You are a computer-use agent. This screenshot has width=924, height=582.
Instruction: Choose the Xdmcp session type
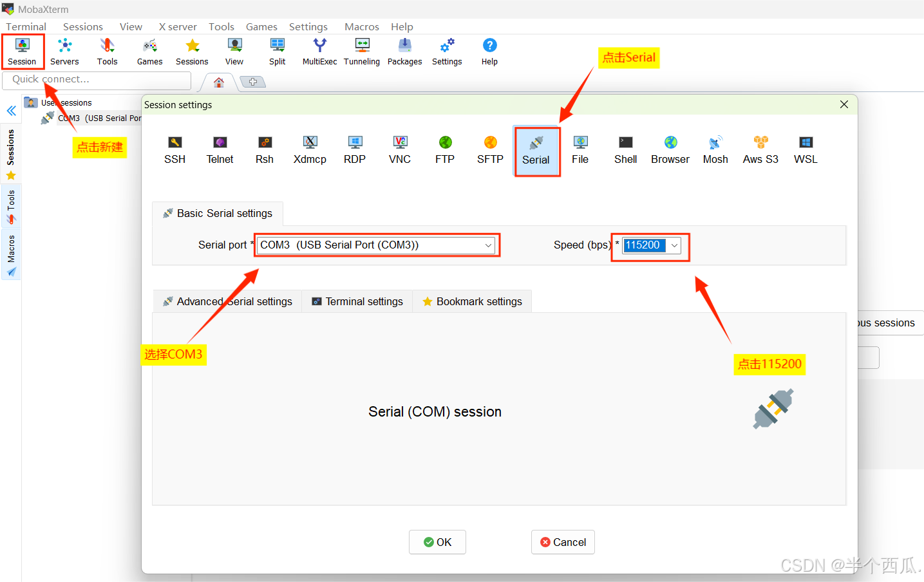(x=310, y=150)
